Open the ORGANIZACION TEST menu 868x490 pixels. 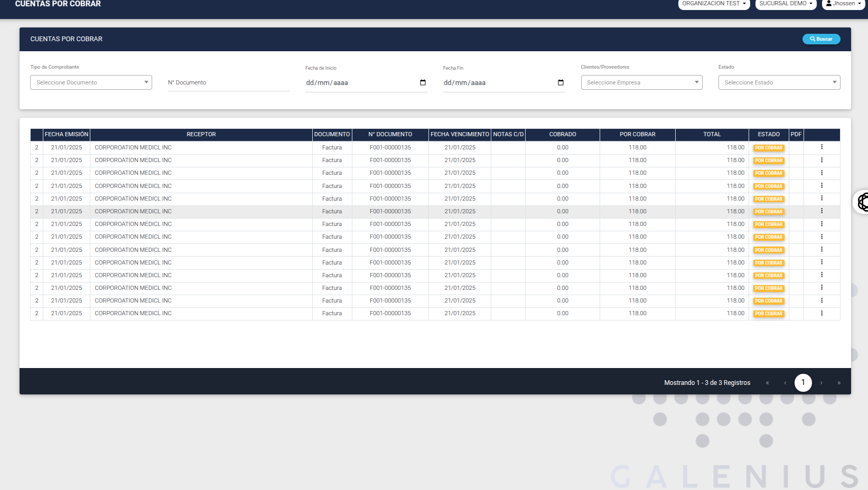tap(714, 4)
